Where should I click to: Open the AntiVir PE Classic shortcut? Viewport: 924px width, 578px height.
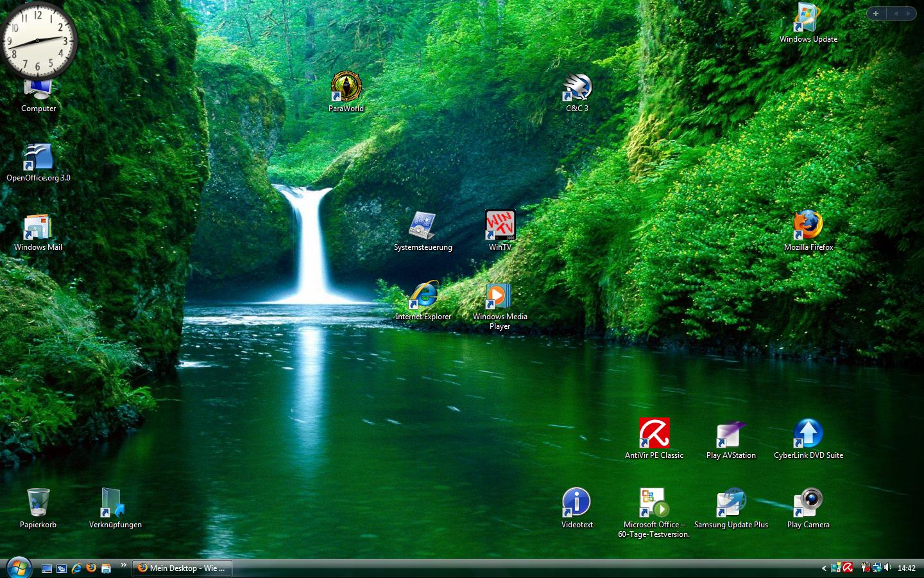(x=654, y=434)
